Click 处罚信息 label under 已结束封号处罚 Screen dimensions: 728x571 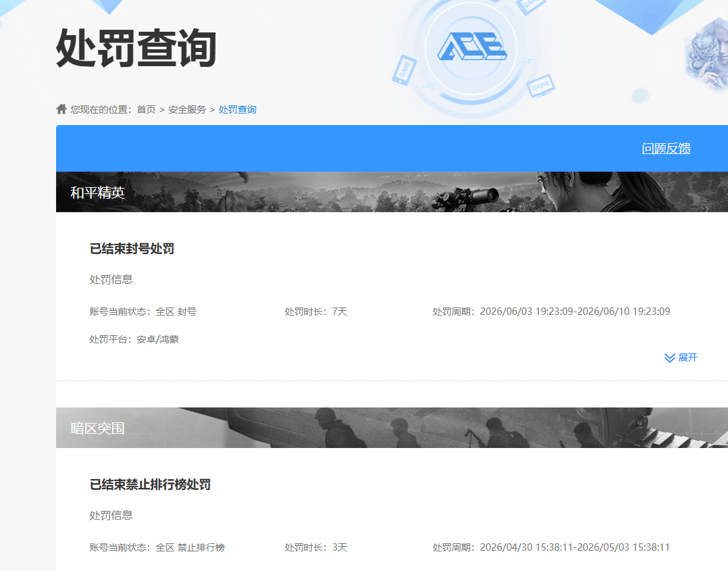[x=111, y=279]
